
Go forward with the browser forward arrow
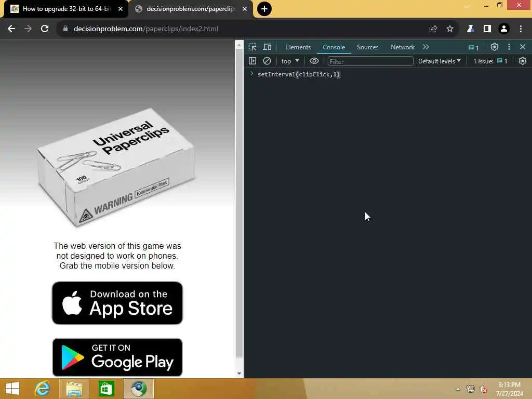point(28,29)
